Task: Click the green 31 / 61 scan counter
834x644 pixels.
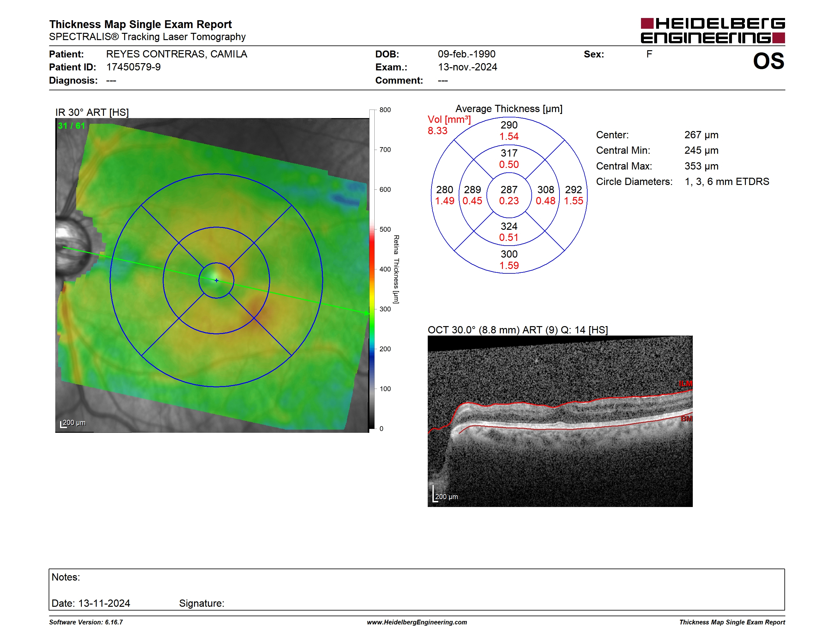Action: pyautogui.click(x=71, y=126)
